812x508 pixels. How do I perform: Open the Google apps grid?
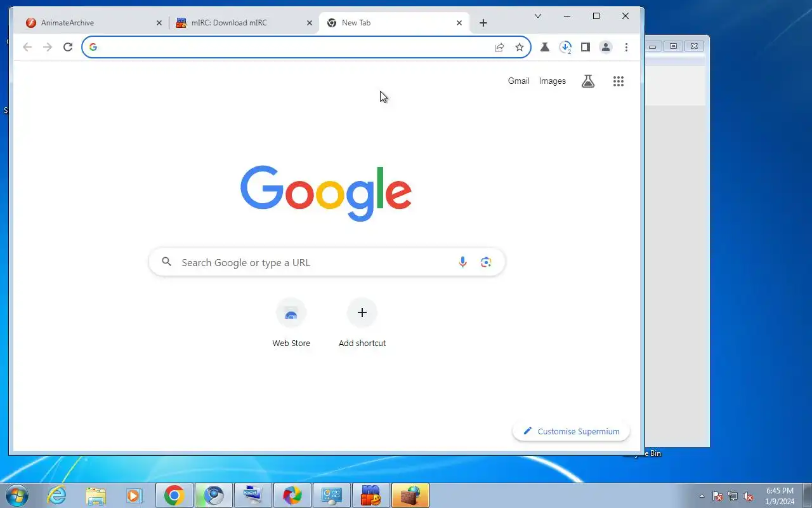point(619,81)
